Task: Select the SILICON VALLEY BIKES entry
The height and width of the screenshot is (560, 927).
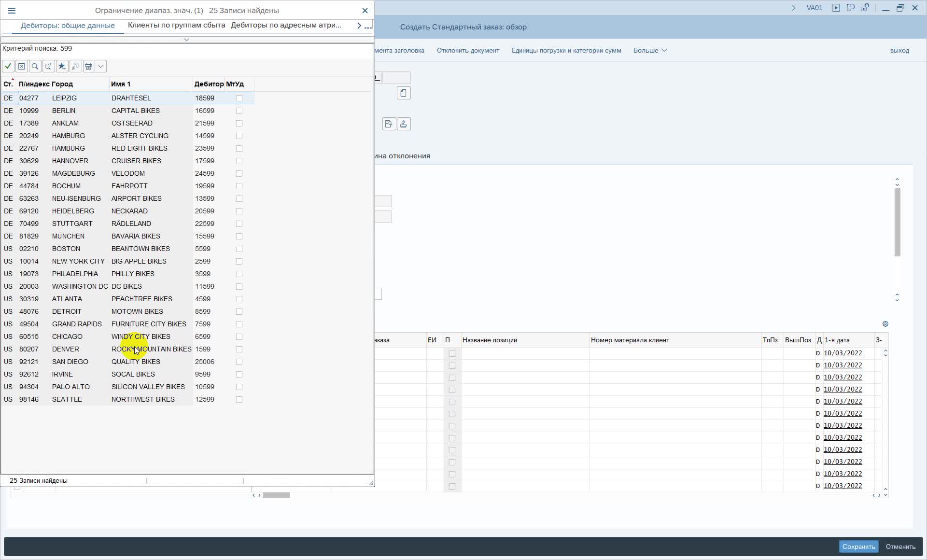Action: pos(148,387)
